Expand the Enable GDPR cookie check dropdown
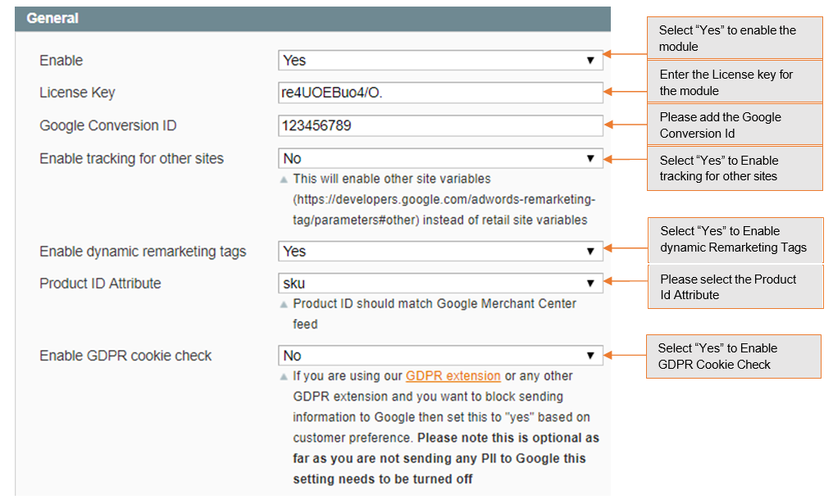The height and width of the screenshot is (504, 833). pos(440,356)
